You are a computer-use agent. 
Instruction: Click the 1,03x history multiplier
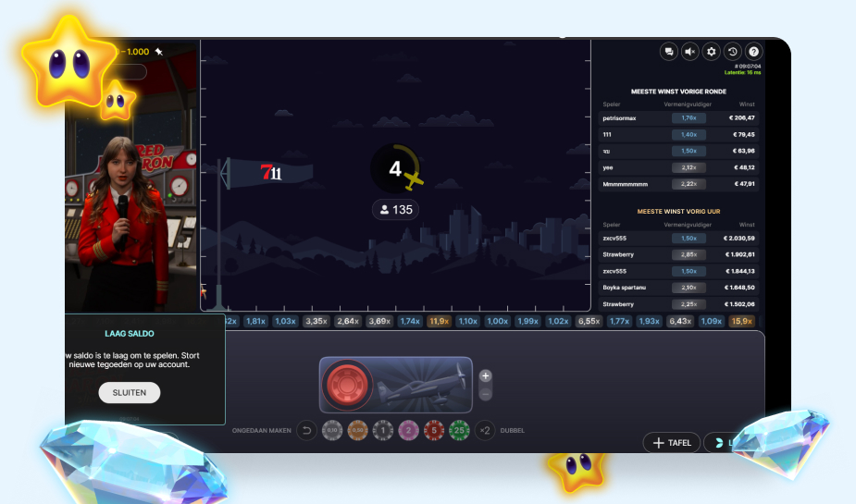(286, 321)
